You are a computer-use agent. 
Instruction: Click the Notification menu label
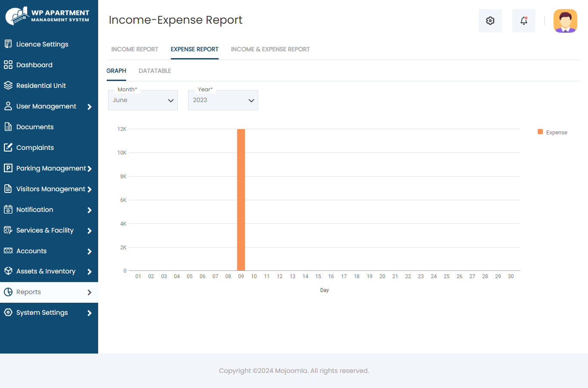click(35, 209)
